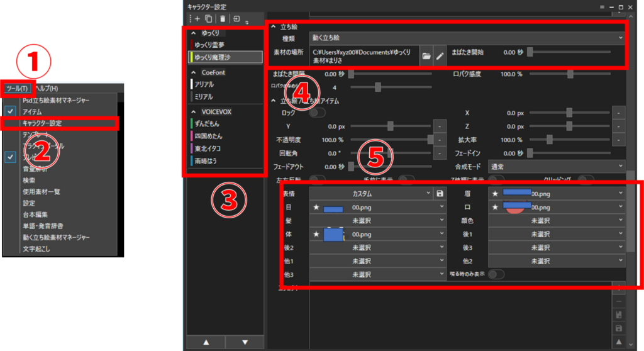Move character up with bottom arrow button
This screenshot has height=351, width=644.
206,342
